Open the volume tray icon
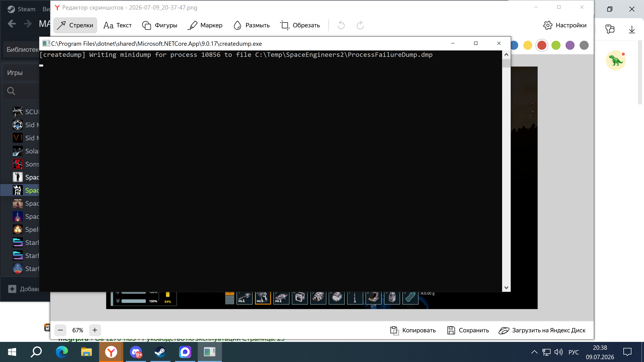644x362 pixels. coord(558,352)
